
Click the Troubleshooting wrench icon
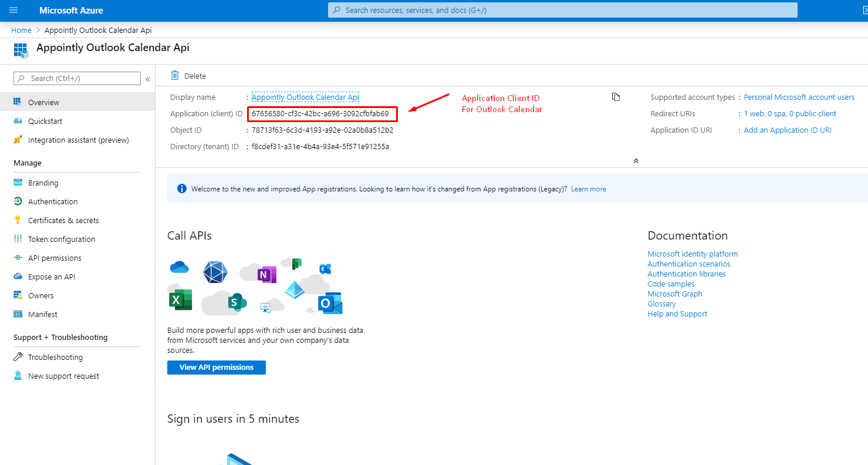point(18,357)
